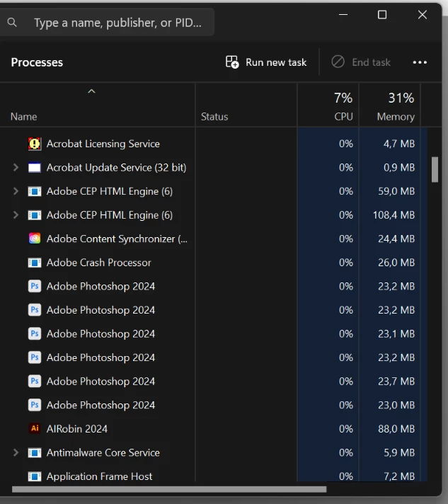
Task: Click the sort-direction arrow above Name
Action: pyautogui.click(x=91, y=91)
